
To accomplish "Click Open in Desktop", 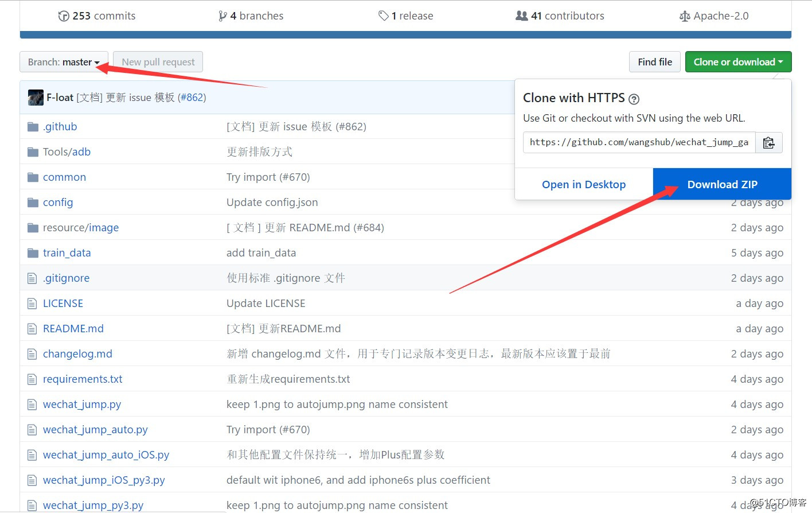I will point(584,184).
